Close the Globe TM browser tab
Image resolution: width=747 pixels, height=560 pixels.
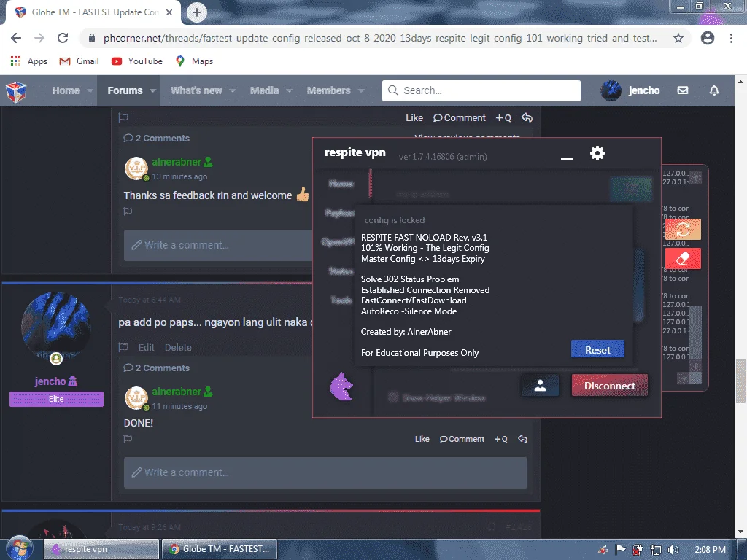click(x=169, y=12)
